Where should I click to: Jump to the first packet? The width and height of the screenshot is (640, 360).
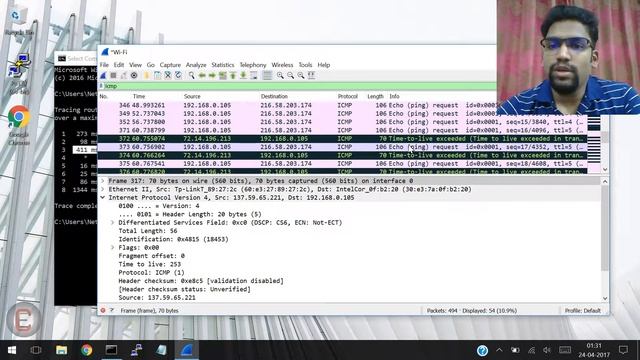click(x=233, y=76)
